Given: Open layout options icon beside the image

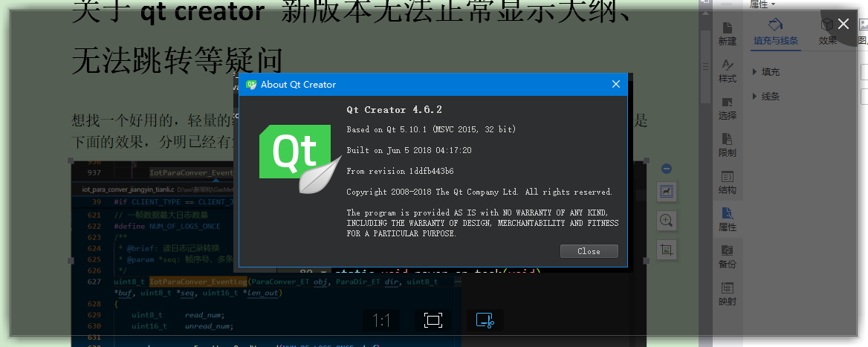Looking at the screenshot, I should (667, 192).
